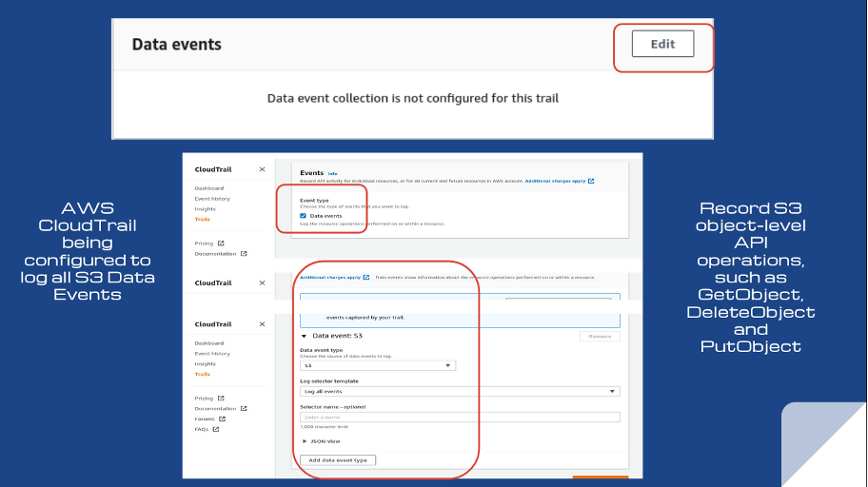Screen dimensions: 868x487
Task: Open the Info link next to Events
Action: pos(333,173)
